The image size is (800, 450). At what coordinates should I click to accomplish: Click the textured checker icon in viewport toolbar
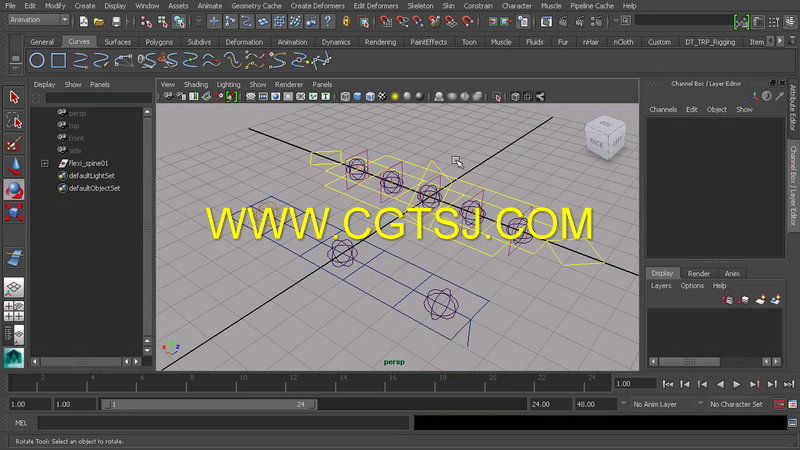click(x=382, y=96)
